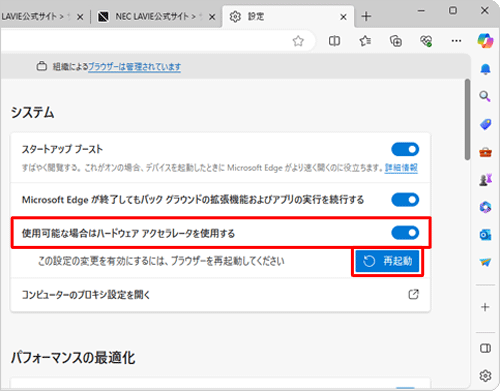Open sidebar Microsoft 365 icon
Screen dimensions: 500x391
[485, 207]
